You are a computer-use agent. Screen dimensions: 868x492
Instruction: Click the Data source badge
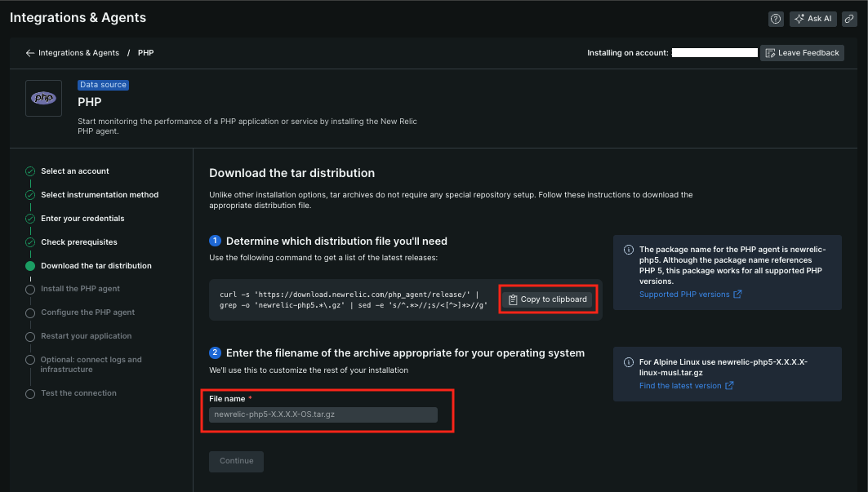click(x=103, y=85)
